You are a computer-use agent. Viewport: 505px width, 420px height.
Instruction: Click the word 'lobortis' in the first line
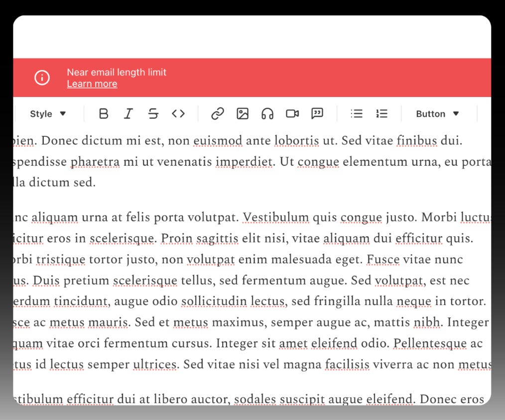coord(297,141)
